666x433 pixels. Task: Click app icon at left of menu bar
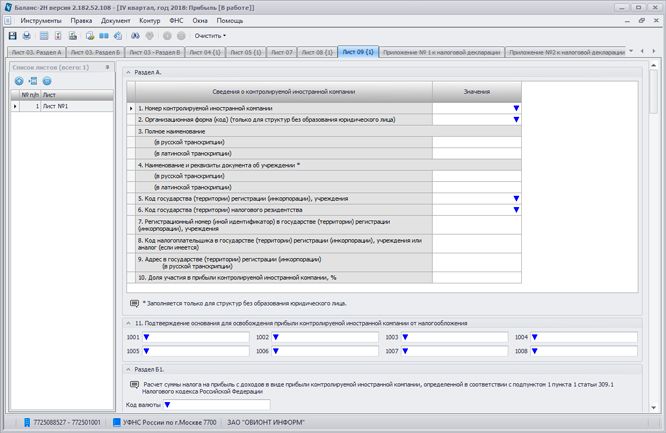8,20
